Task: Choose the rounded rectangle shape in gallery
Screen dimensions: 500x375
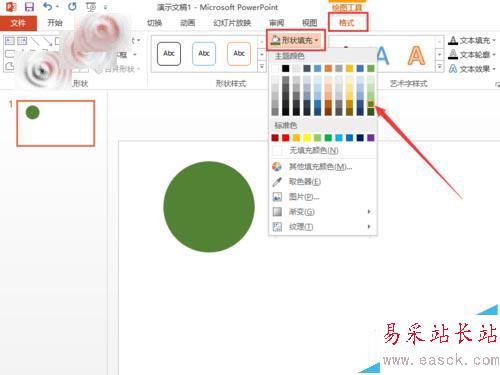Action: [x=9, y=54]
